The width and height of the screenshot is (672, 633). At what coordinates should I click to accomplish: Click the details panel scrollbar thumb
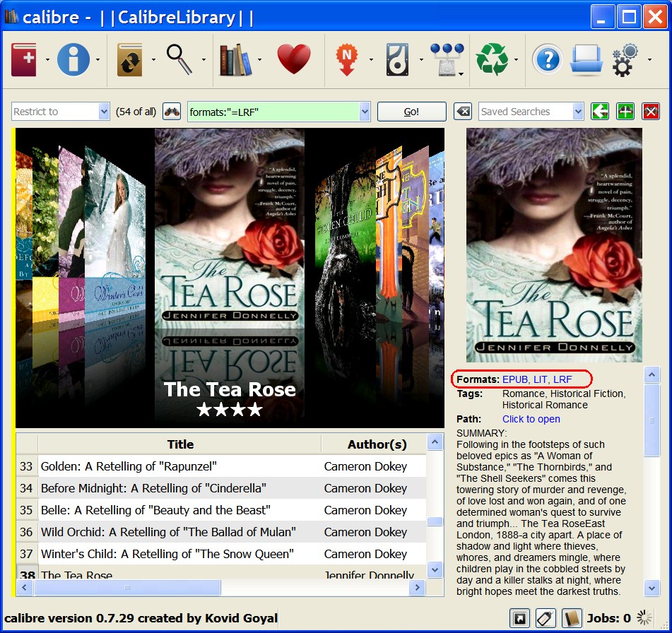[652, 420]
